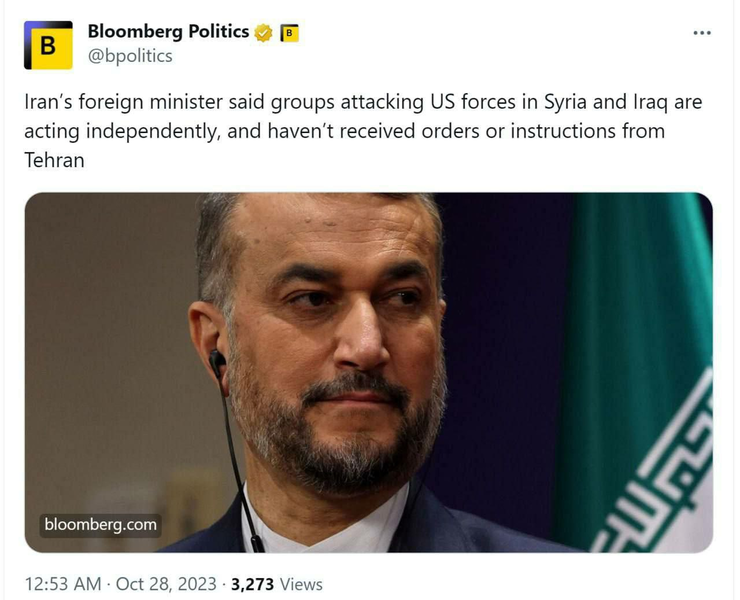Open the three-dot more options menu
740x600 pixels.
point(702,33)
